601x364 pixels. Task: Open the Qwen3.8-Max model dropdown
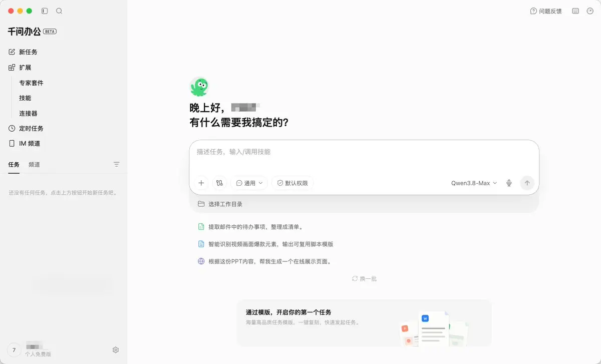click(474, 183)
